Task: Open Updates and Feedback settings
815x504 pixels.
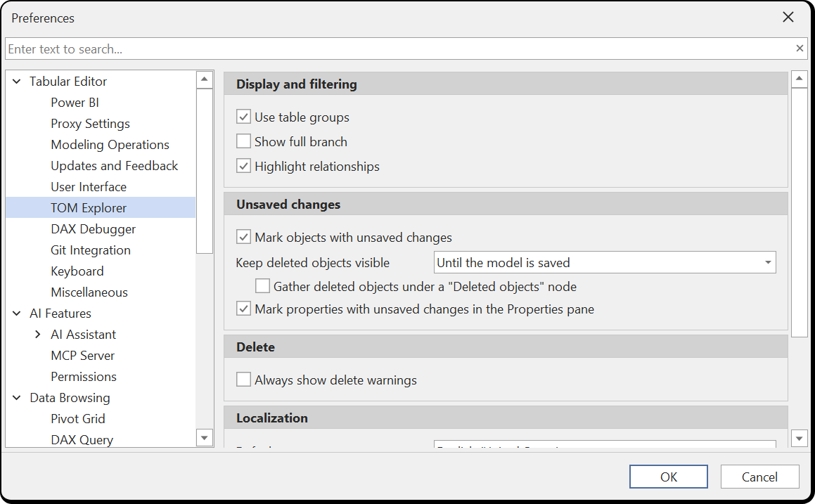Action: pyautogui.click(x=115, y=166)
